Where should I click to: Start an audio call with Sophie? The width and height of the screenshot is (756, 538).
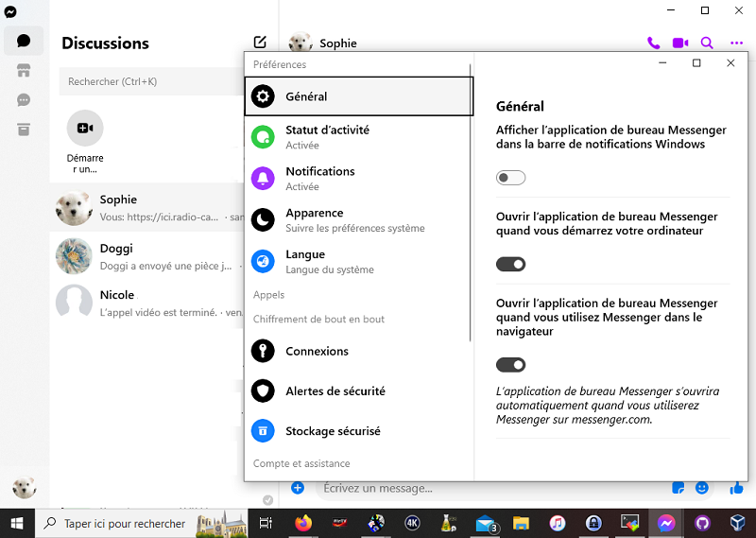(x=653, y=43)
